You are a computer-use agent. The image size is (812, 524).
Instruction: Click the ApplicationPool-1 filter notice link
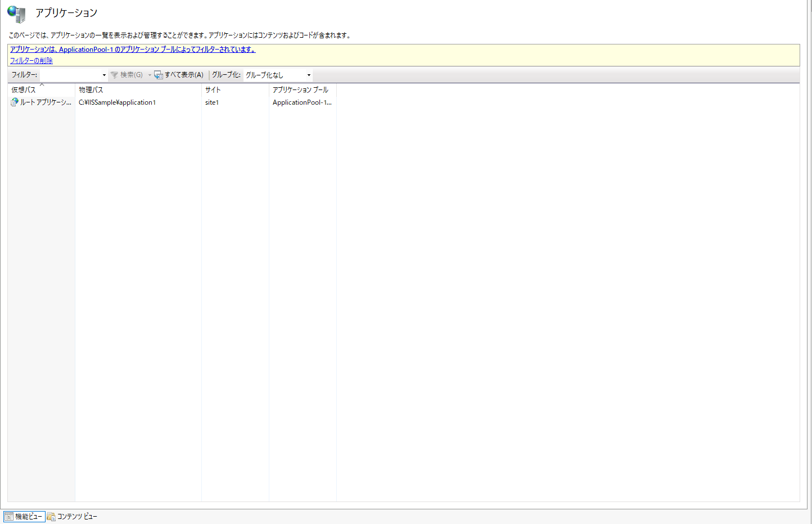pos(133,50)
